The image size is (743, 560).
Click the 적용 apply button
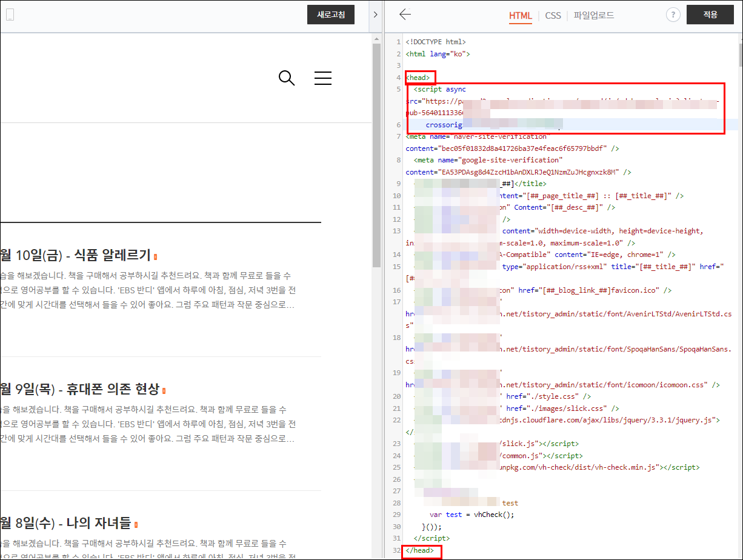click(x=710, y=15)
